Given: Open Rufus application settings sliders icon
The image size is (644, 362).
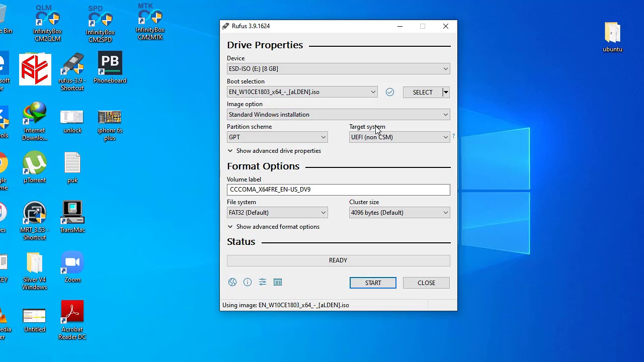Looking at the screenshot, I should [x=263, y=283].
